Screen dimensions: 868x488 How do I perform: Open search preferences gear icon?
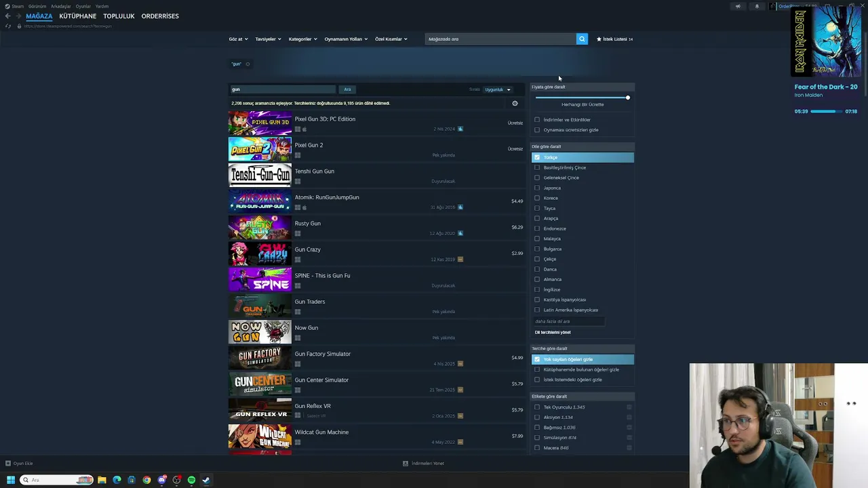[x=515, y=104]
